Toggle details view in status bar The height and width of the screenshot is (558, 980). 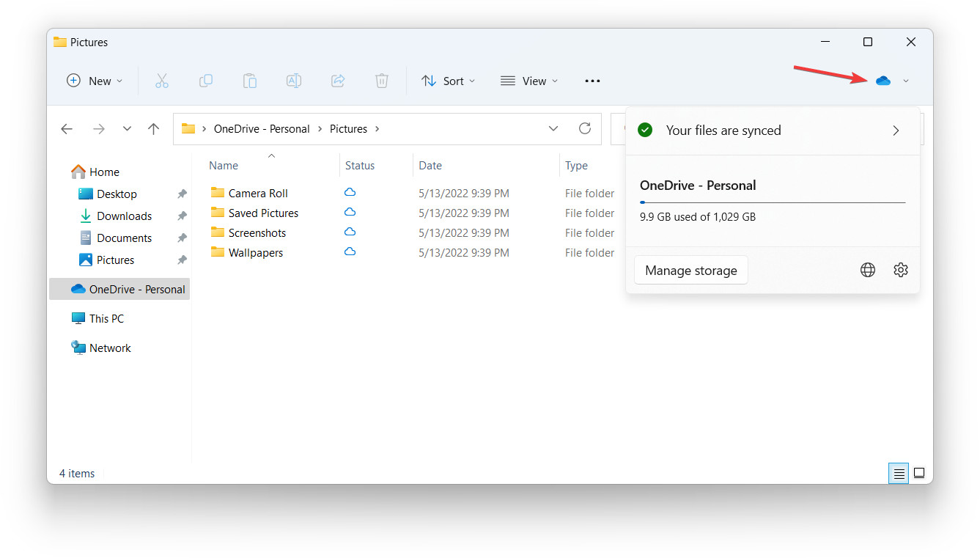(x=898, y=473)
